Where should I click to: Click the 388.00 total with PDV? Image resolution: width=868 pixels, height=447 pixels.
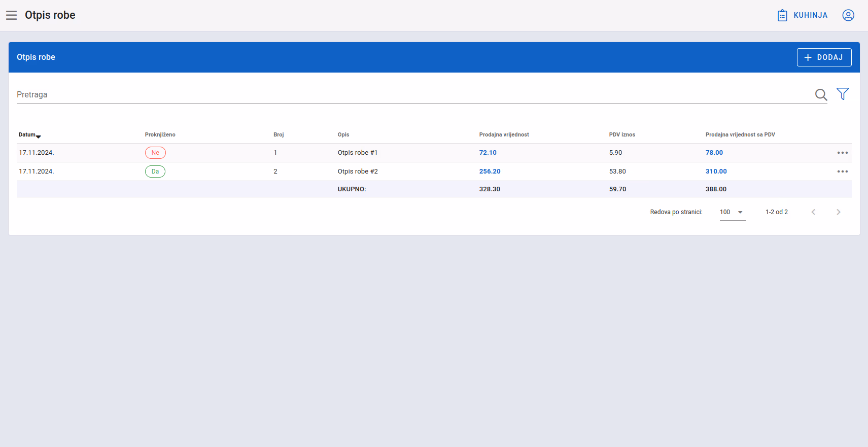[x=716, y=189]
